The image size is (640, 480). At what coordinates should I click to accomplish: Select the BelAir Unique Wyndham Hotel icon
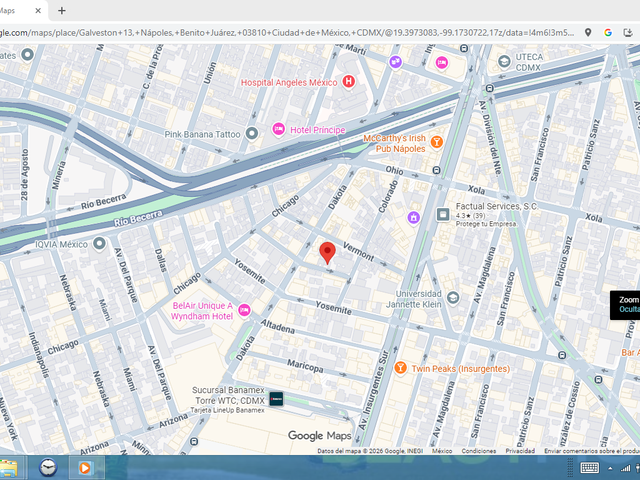(244, 310)
